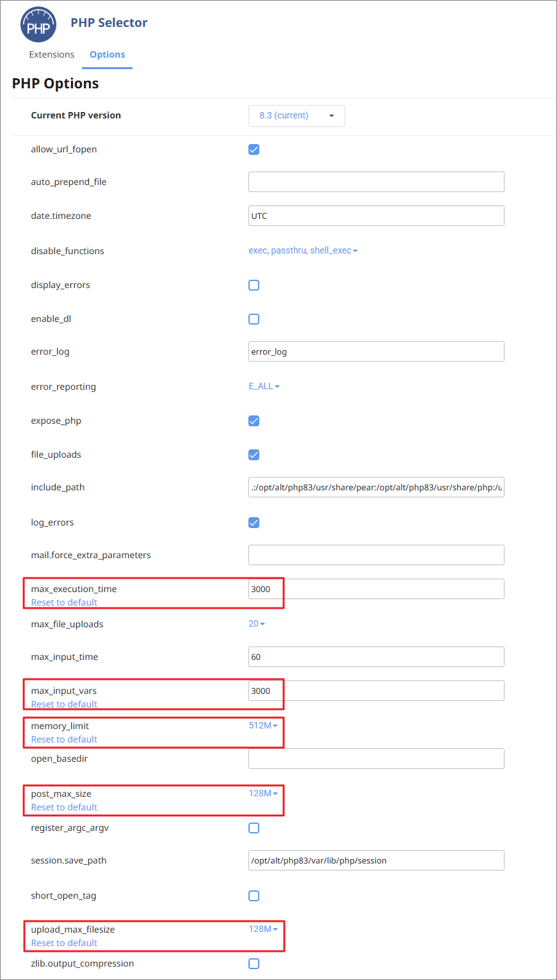Enable zlib.output_compression checkbox
The height and width of the screenshot is (980, 557).
[254, 964]
